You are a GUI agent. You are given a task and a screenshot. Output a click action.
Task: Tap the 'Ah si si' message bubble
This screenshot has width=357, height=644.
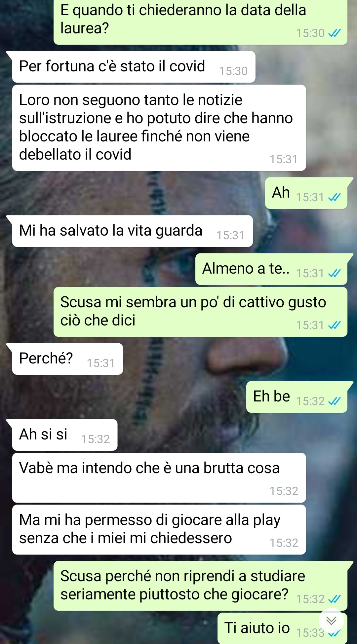pos(65,435)
